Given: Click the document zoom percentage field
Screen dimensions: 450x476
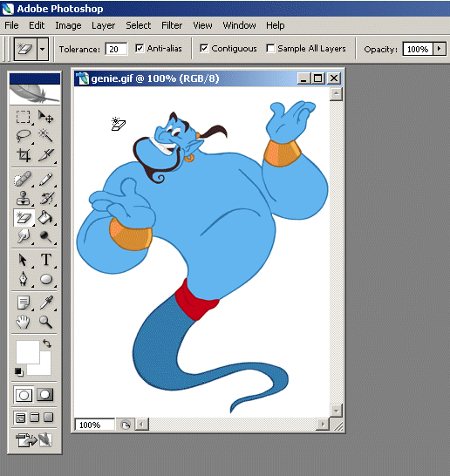Looking at the screenshot, I should [x=95, y=425].
